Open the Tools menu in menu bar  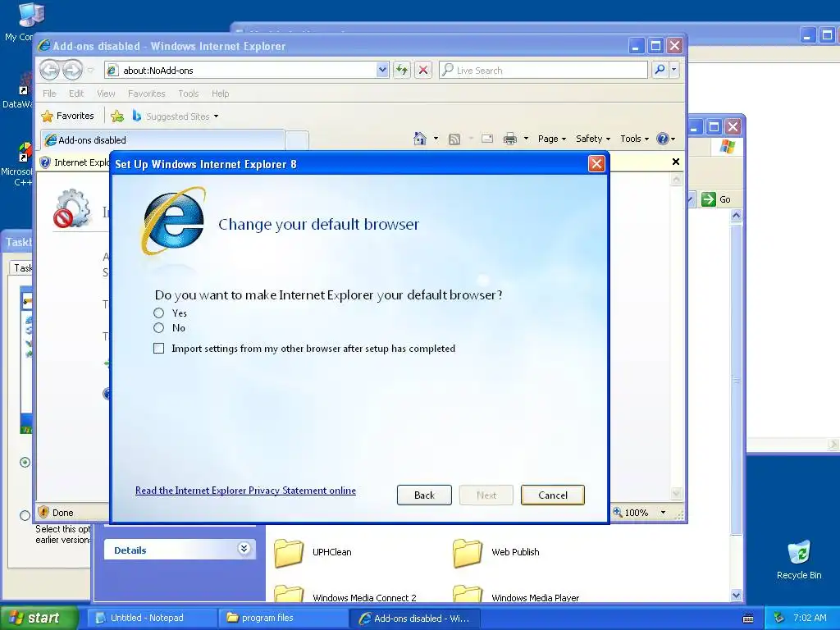[189, 94]
